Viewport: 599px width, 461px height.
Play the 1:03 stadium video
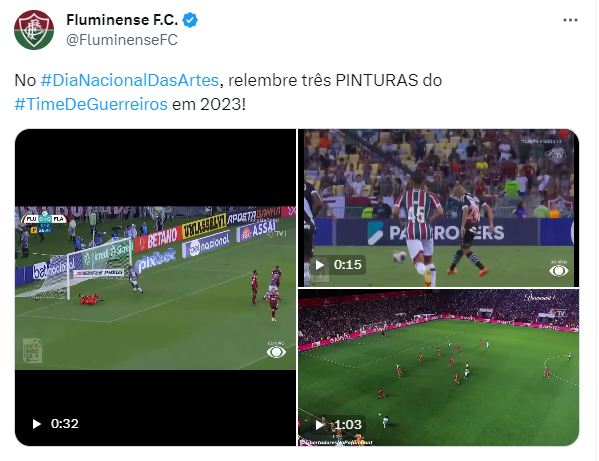click(x=319, y=424)
